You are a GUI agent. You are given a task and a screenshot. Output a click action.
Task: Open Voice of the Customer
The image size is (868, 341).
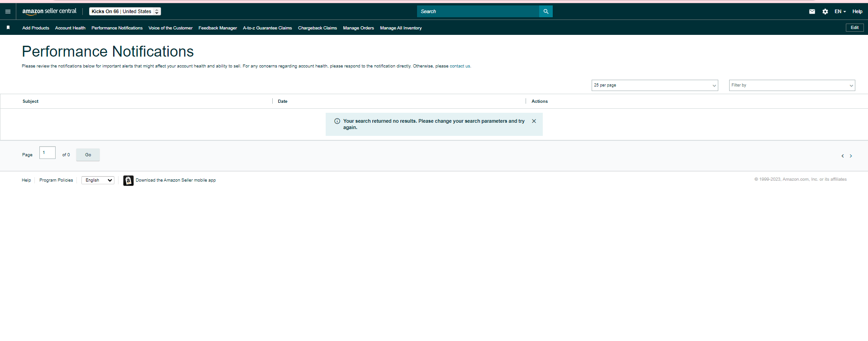coord(171,28)
